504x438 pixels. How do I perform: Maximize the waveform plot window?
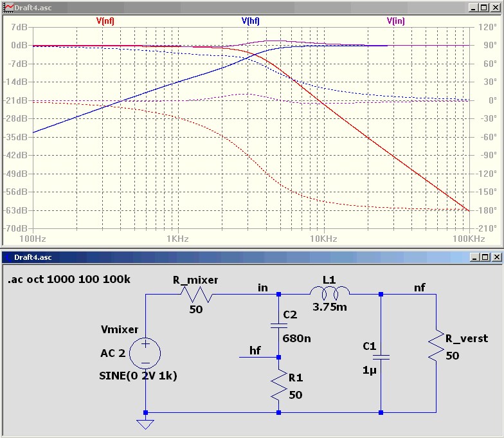pos(483,8)
